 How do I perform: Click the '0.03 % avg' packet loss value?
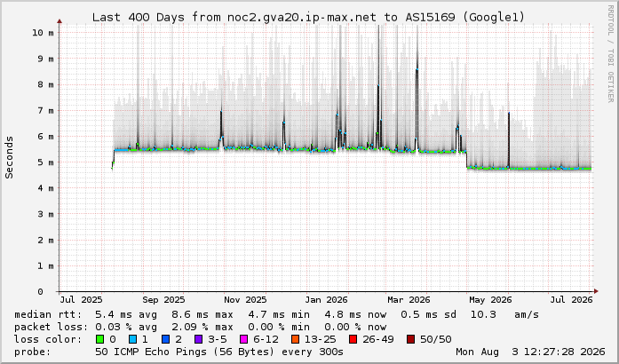tap(126, 327)
